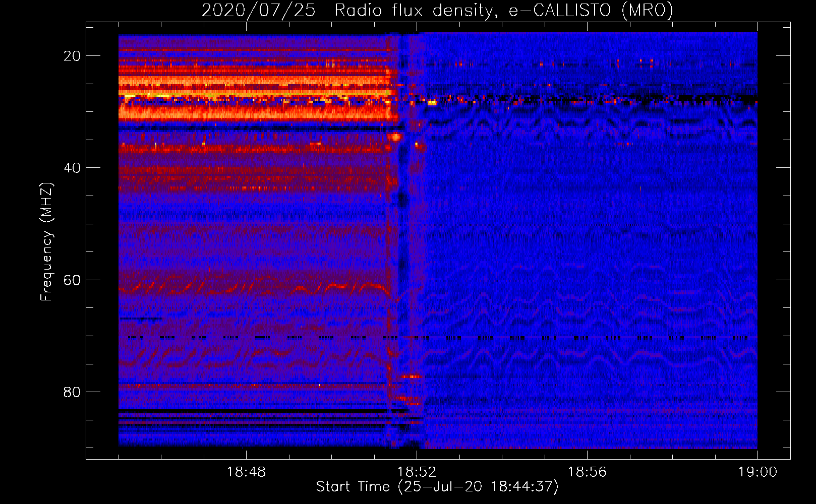Click the 20 MHz frequency tick label

coord(72,56)
